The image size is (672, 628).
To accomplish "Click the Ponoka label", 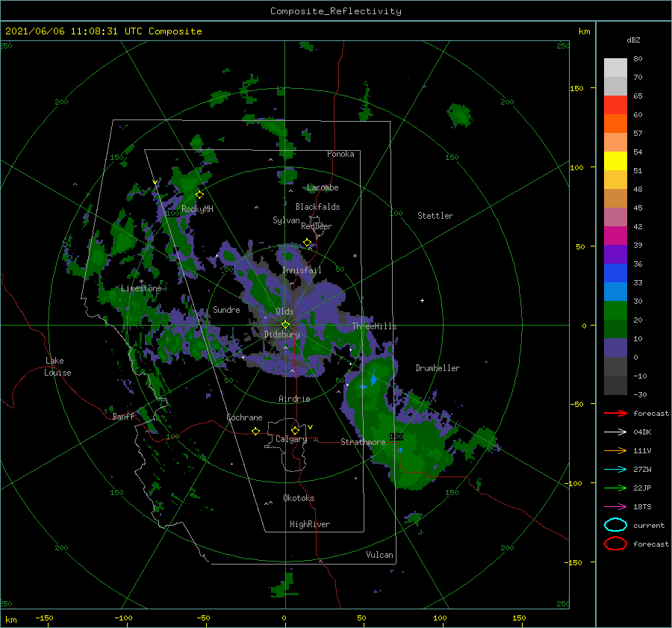I will [340, 154].
